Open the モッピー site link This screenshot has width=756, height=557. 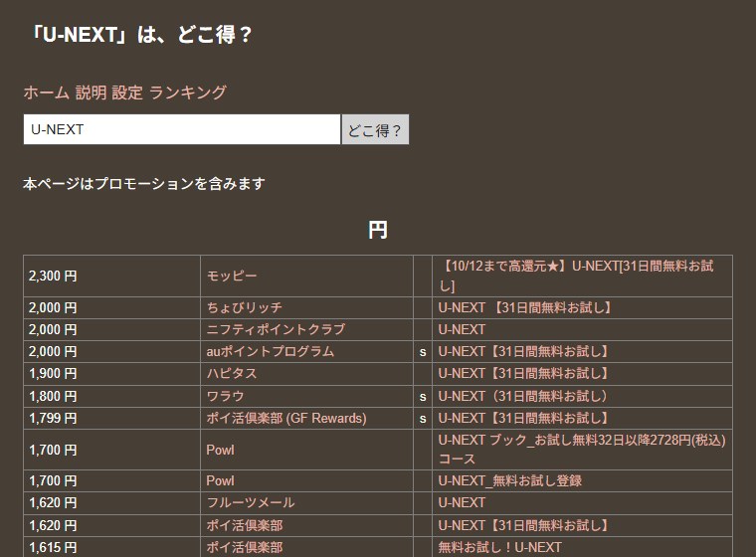(232, 276)
